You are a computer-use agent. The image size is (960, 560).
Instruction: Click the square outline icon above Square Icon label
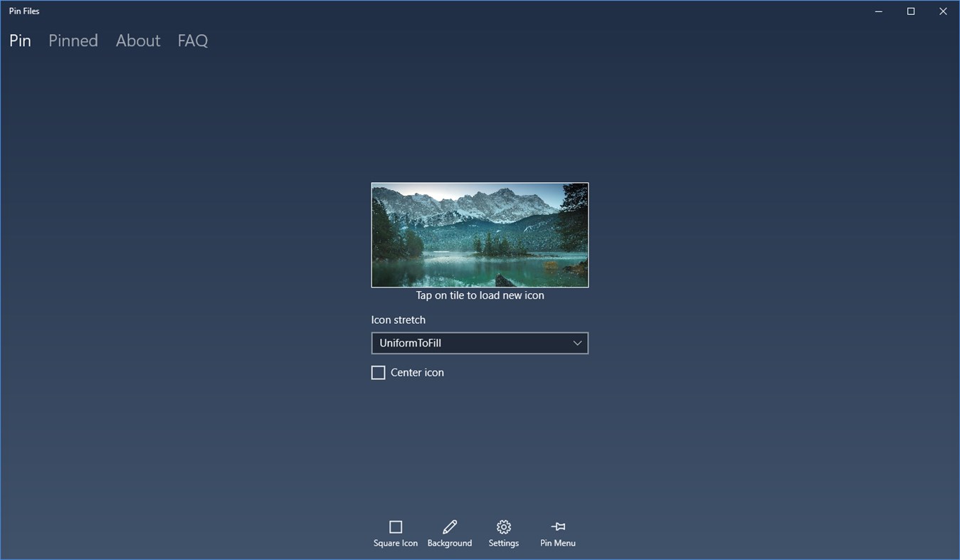pos(396,527)
